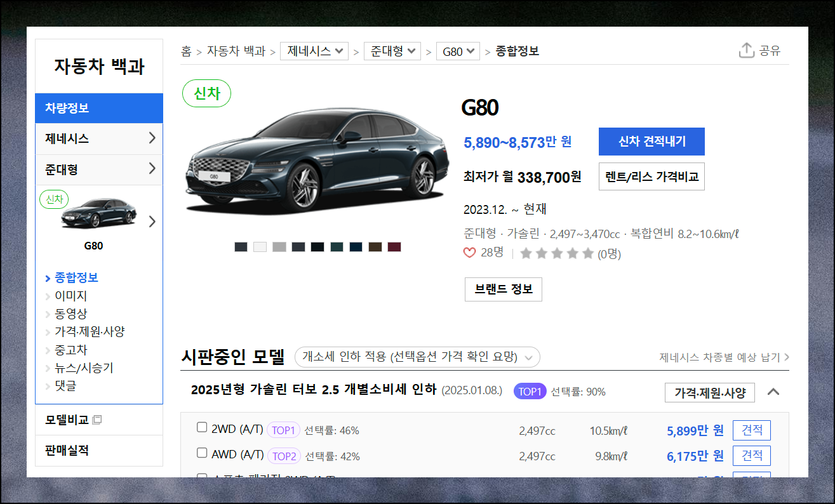Select the dark green color swatch

[x=337, y=247]
